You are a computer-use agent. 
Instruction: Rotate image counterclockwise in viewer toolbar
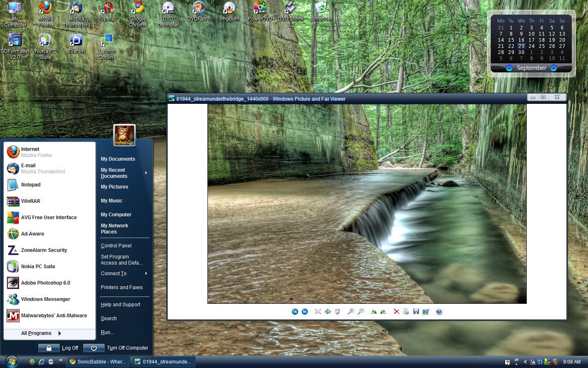pyautogui.click(x=383, y=312)
